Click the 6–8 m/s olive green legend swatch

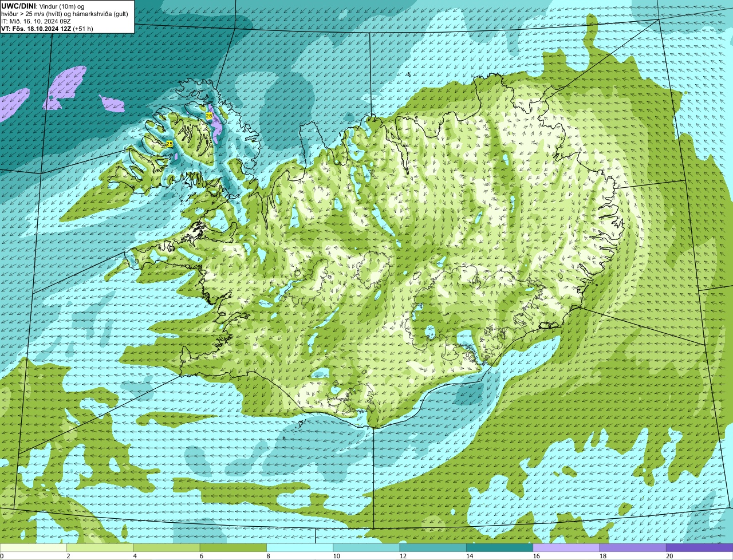233,548
